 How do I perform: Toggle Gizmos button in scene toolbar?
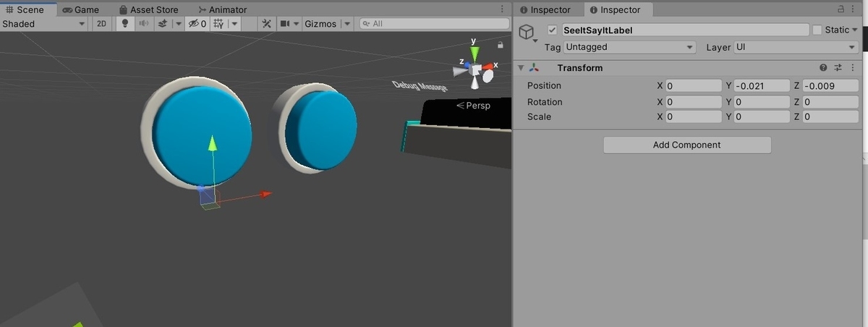click(x=320, y=24)
